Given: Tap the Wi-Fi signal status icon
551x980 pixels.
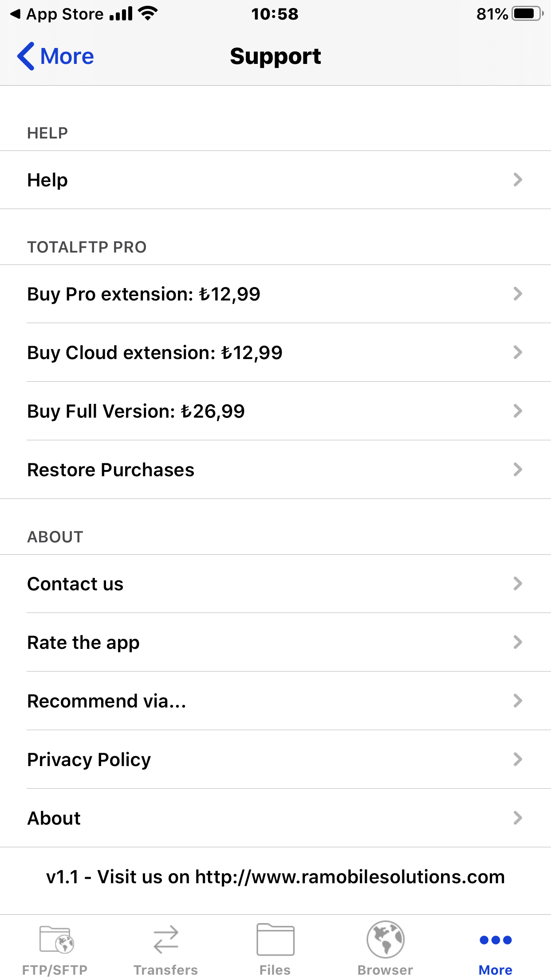Looking at the screenshot, I should tap(148, 14).
